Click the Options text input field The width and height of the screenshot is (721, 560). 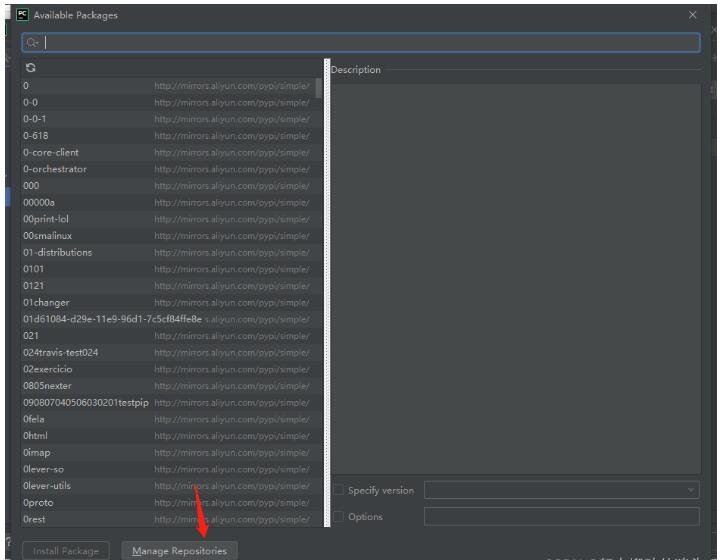click(561, 516)
